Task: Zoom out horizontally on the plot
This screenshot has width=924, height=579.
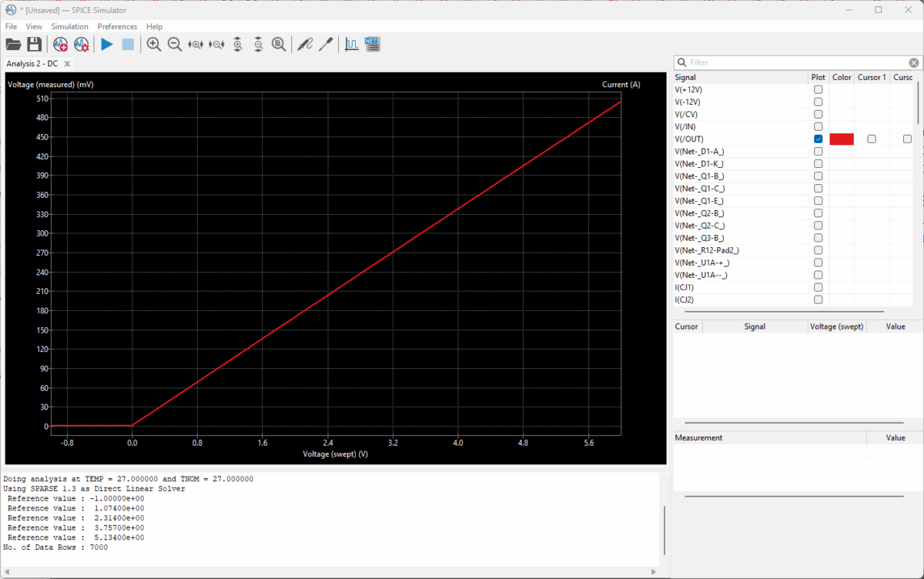Action: tap(216, 45)
